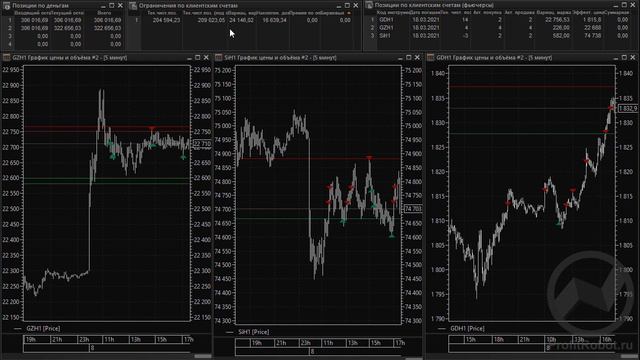640x360 pixels.
Task: Maximize the futures positions window
Action: 624,5
